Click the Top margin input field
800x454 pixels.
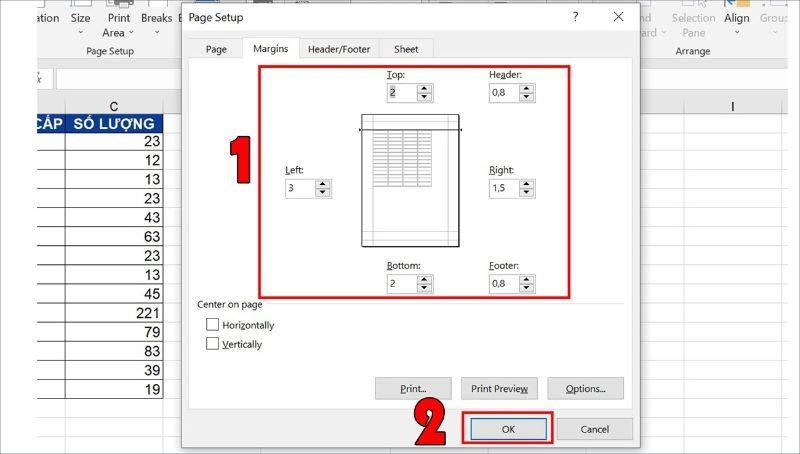tap(402, 93)
